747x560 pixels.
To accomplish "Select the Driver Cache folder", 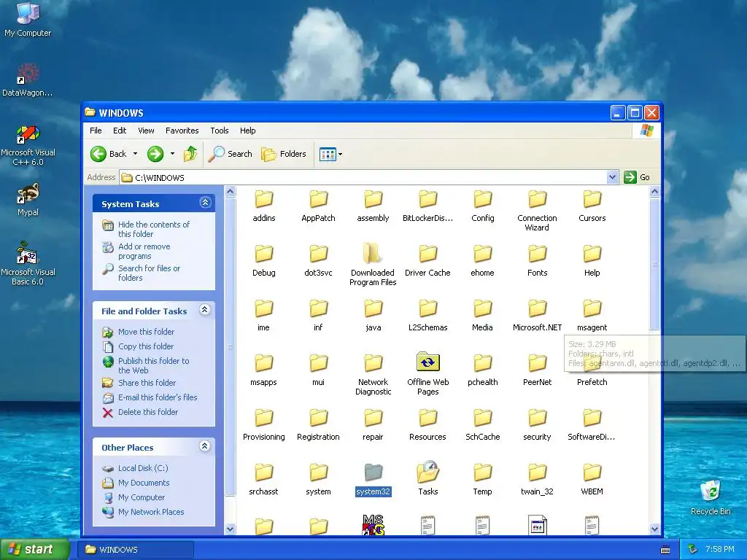I will pos(427,254).
